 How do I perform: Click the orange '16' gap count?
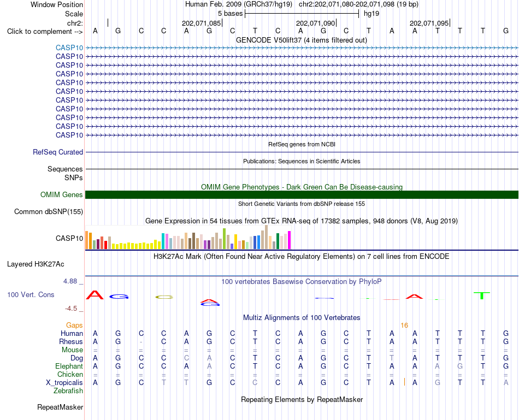(404, 326)
